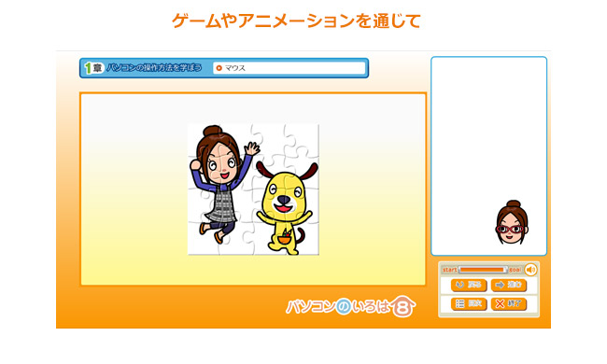Click the 'start' label of progress bar
The image size is (607, 364).
[449, 269]
